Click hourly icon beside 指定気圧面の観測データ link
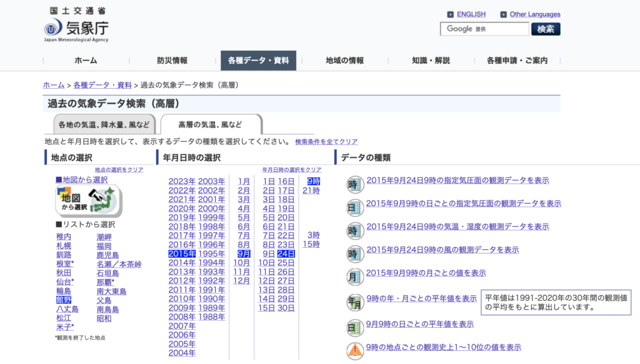Screen dimensions: 640x364 [x=355, y=185]
